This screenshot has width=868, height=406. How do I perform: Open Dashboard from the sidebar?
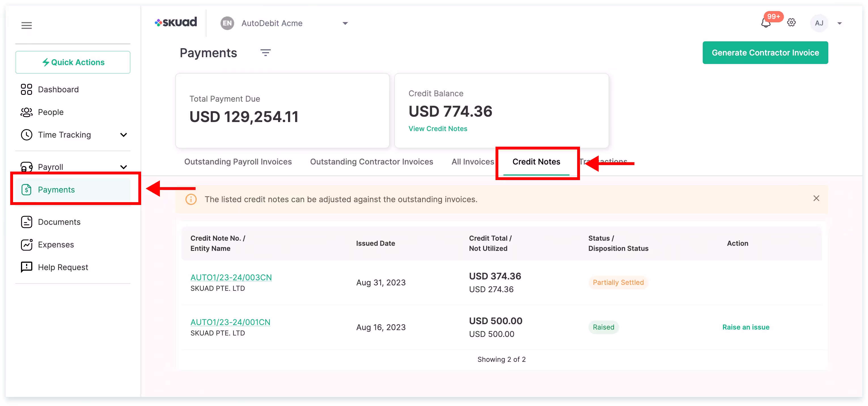tap(58, 89)
